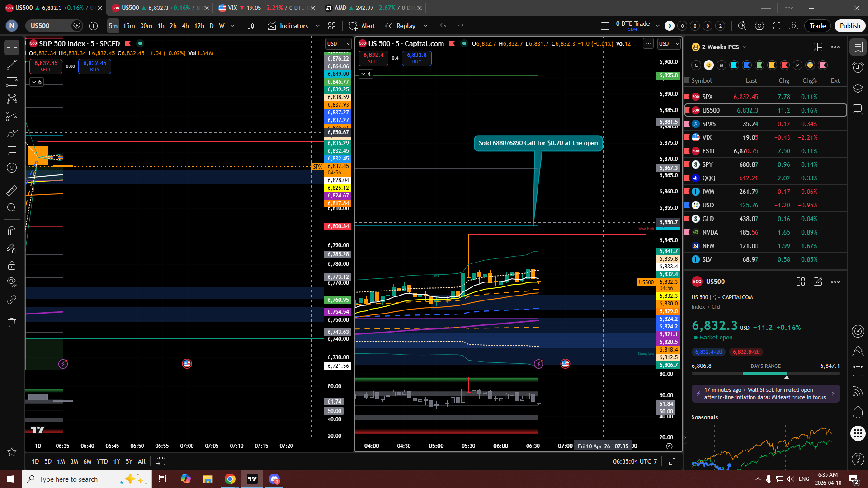Click the trash remove objects icon
The width and height of the screenshot is (868, 488).
[12, 323]
